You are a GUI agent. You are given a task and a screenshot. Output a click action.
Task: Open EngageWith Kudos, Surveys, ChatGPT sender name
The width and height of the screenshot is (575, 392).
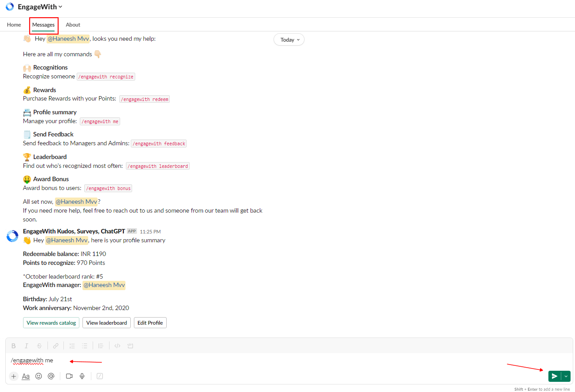tap(74, 231)
